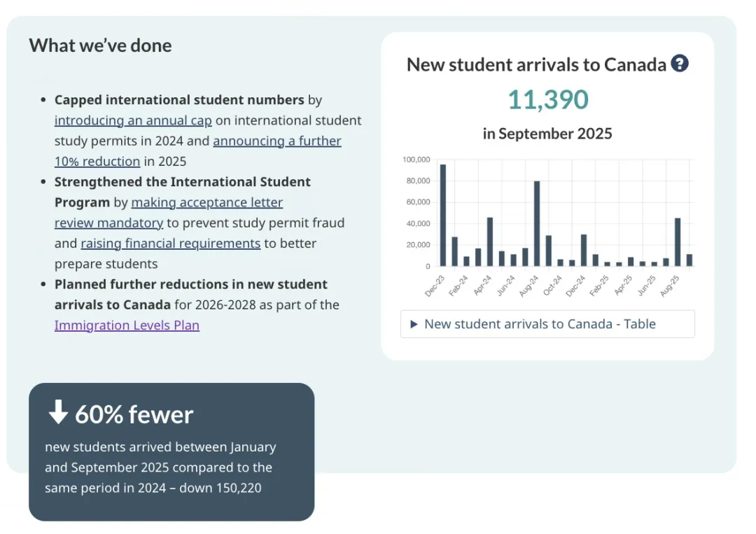Click the downward arrow beside 60% fewer
Viewport: 756px width, 534px height.
click(58, 412)
